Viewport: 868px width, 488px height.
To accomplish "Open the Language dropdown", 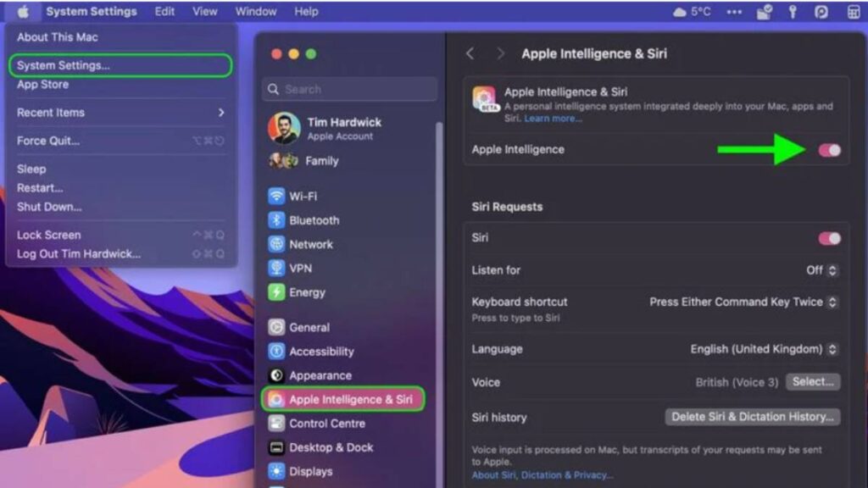I will tap(764, 349).
